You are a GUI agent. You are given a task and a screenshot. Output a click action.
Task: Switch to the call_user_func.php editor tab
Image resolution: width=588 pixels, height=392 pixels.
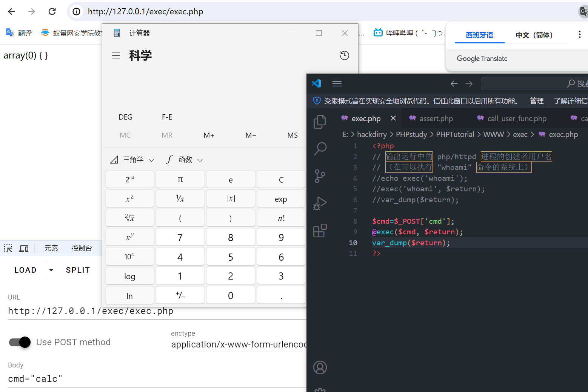(513, 118)
